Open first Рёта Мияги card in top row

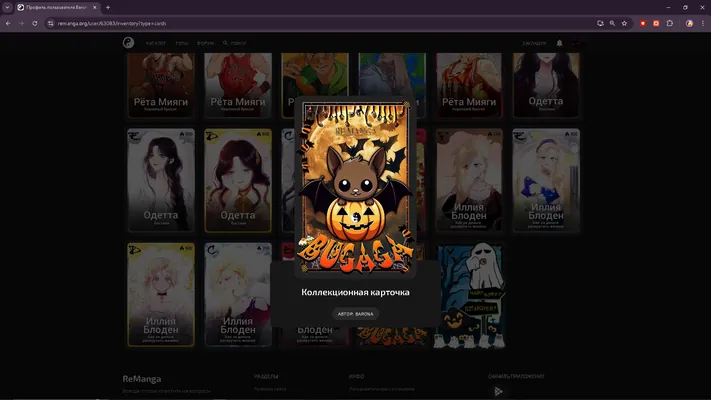[161, 85]
